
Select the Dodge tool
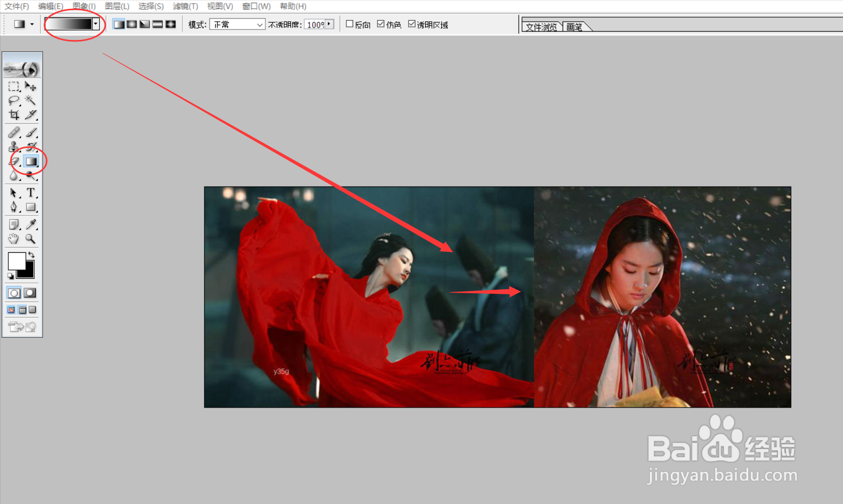[x=31, y=176]
